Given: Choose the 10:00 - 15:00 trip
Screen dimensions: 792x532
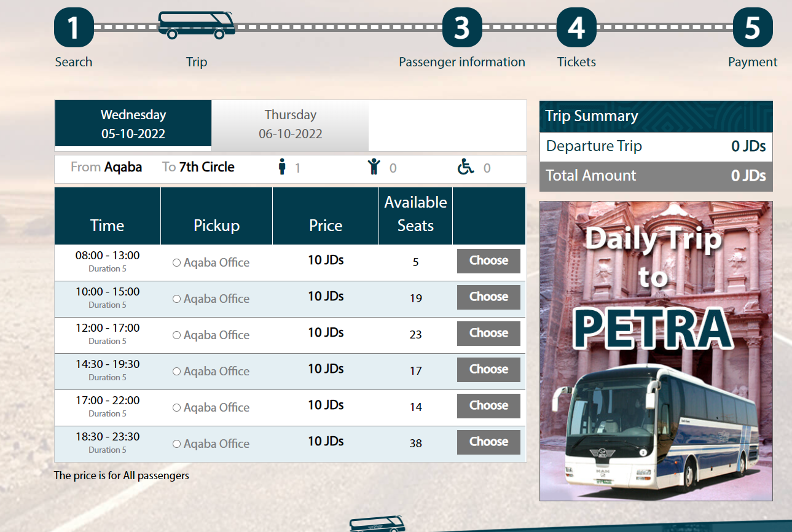Looking at the screenshot, I should [x=488, y=297].
